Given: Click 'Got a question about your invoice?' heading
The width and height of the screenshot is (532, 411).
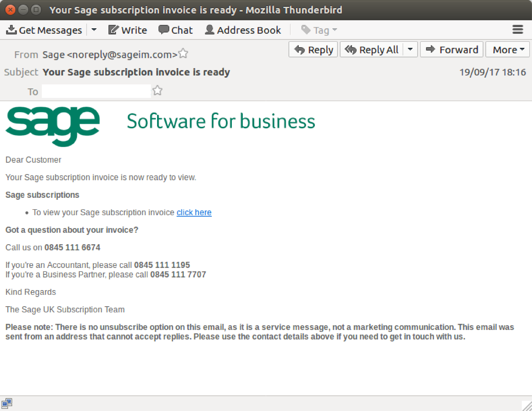Looking at the screenshot, I should (72, 230).
